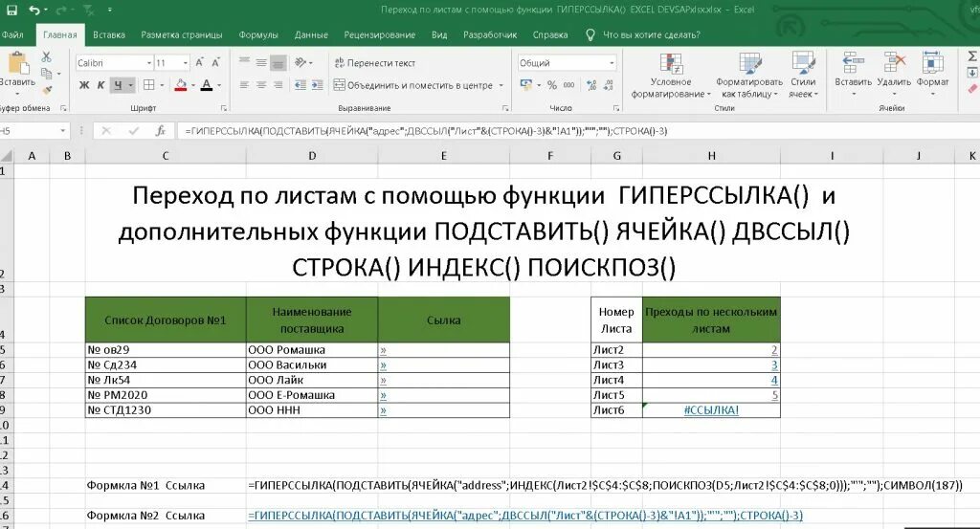Screen dimensions: 980x529
Task: Toggle underline formatting (Ч)
Action: tap(118, 85)
